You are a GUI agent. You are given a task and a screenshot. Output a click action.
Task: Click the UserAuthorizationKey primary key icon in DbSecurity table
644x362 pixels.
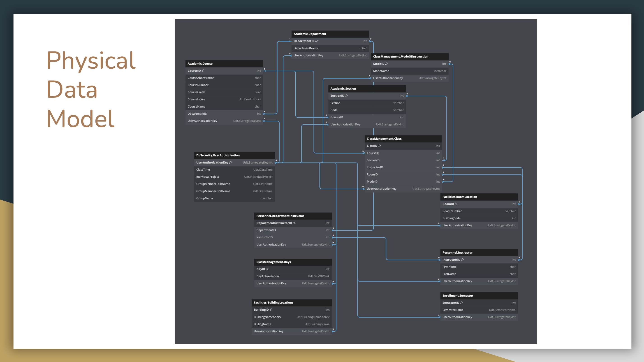[230, 162]
